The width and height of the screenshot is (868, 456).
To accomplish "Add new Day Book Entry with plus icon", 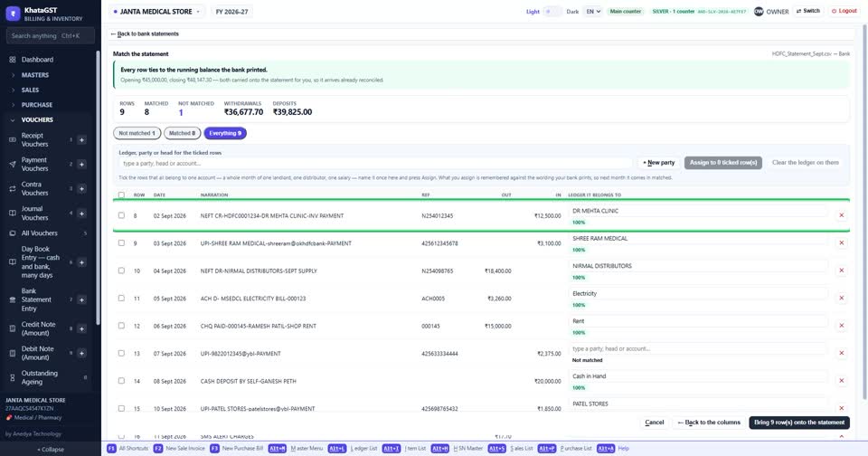I will 81,262.
